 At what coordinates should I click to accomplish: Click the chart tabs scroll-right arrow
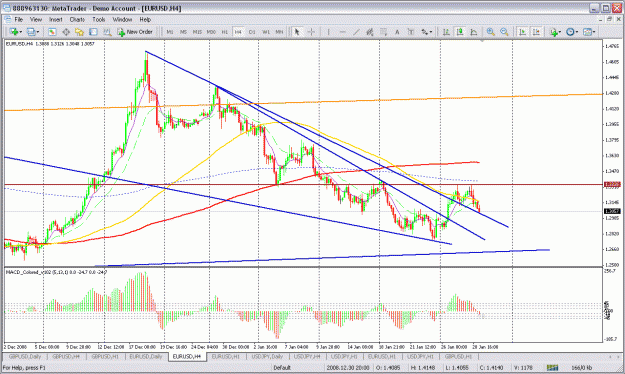pyautogui.click(x=618, y=356)
